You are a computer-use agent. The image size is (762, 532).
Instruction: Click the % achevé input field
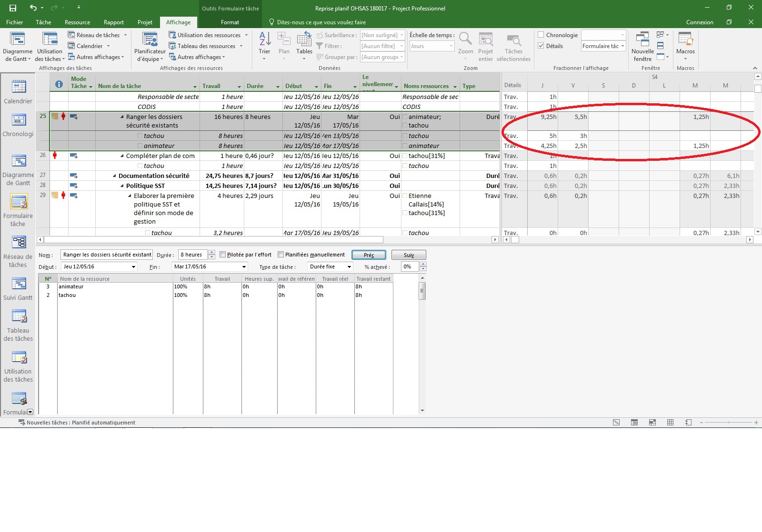pos(410,267)
